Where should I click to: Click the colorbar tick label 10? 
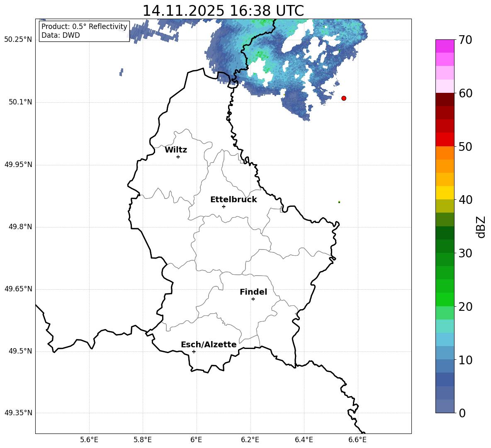pos(465,360)
